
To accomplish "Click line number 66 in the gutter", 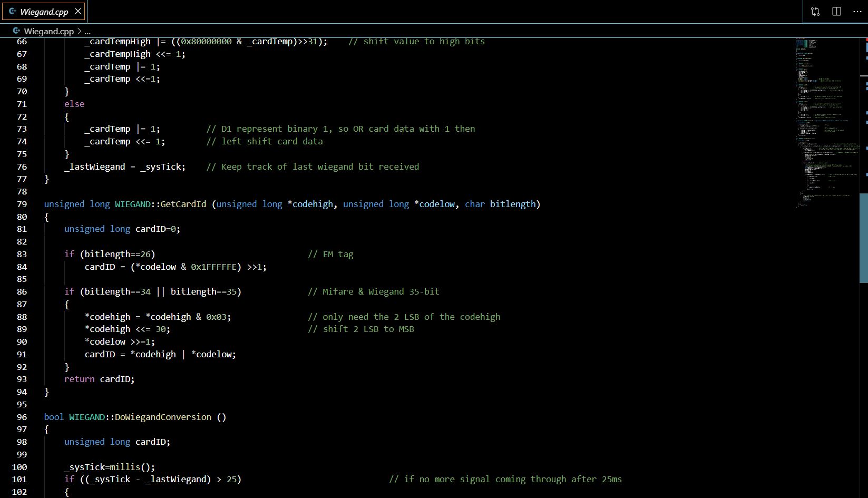I will coord(22,41).
